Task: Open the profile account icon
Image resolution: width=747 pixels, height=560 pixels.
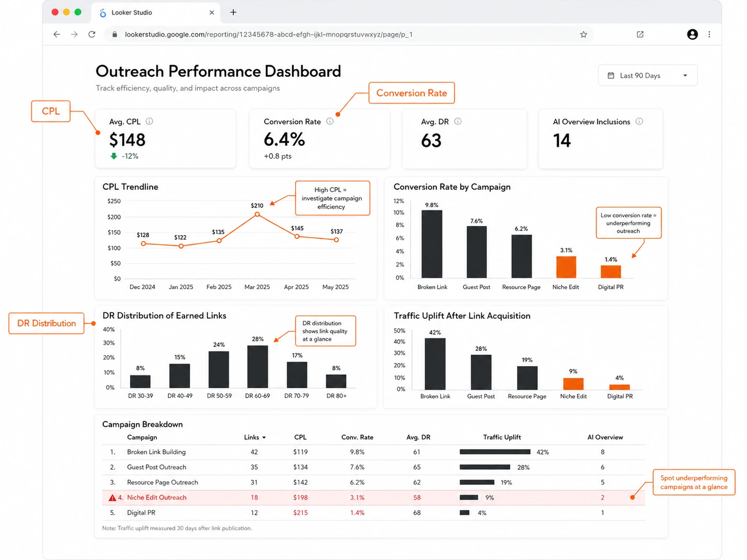Action: tap(692, 35)
